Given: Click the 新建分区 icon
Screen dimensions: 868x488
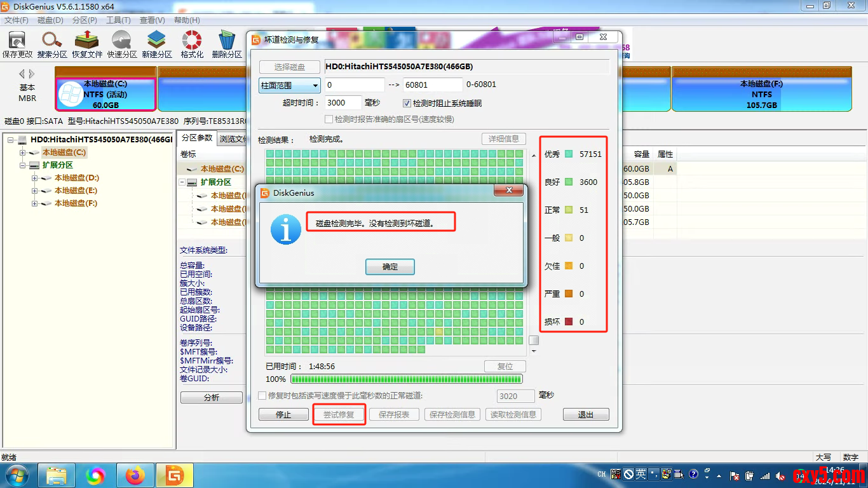Looking at the screenshot, I should coord(157,44).
